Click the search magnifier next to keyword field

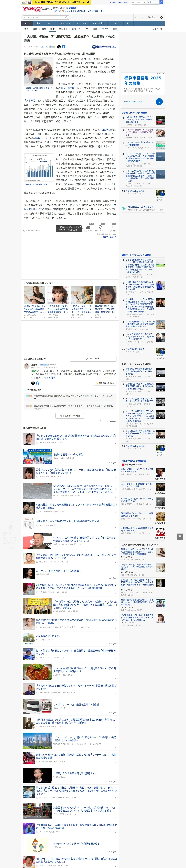pos(66,18)
